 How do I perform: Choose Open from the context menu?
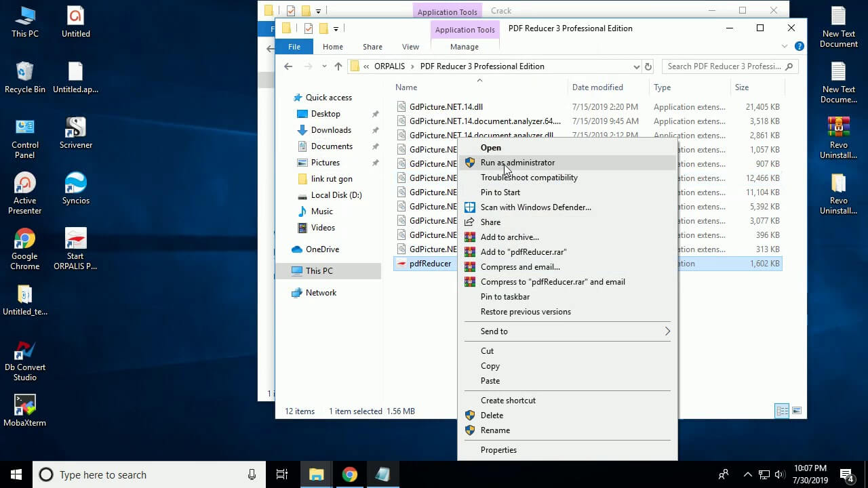(568, 148)
